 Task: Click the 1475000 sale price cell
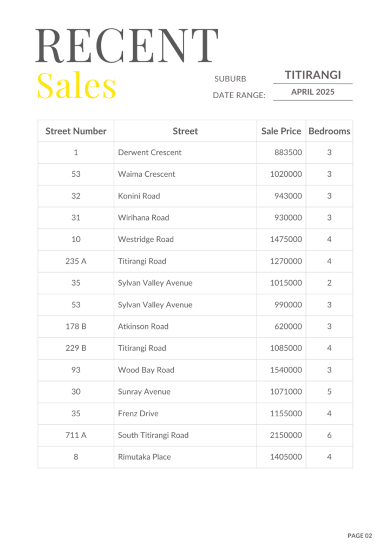click(282, 239)
